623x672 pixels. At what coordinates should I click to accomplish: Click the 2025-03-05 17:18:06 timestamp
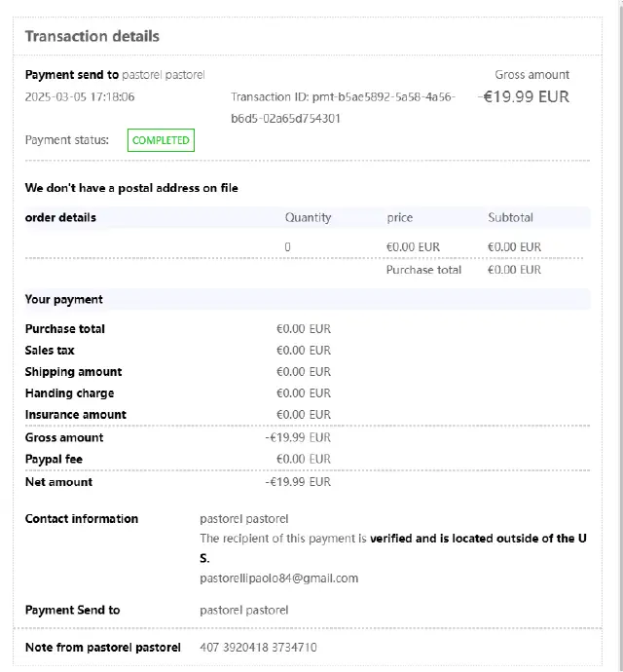pyautogui.click(x=80, y=96)
